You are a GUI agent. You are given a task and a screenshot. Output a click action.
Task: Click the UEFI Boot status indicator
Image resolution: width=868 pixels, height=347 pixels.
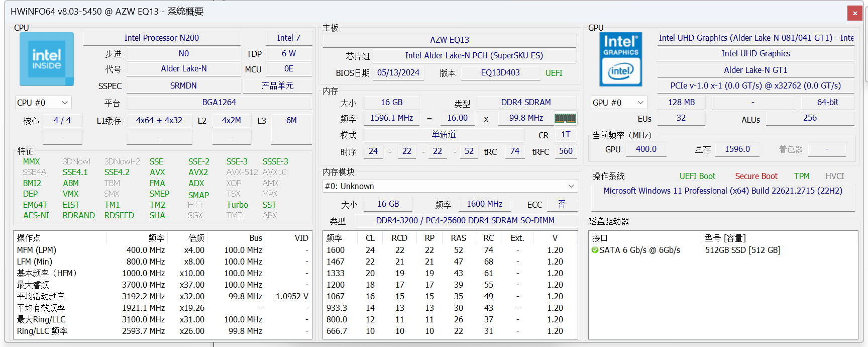click(697, 177)
